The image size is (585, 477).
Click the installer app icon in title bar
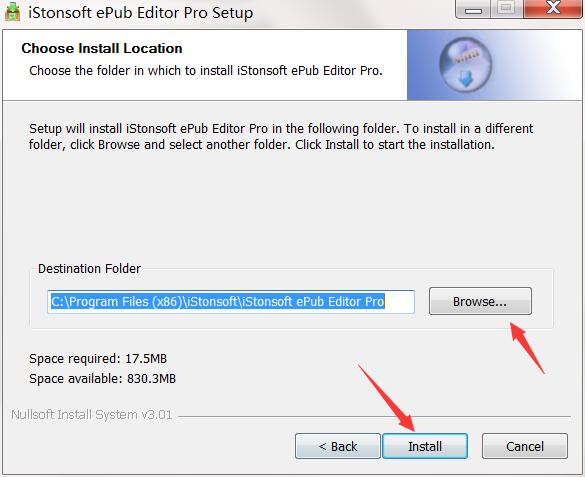pos(13,12)
